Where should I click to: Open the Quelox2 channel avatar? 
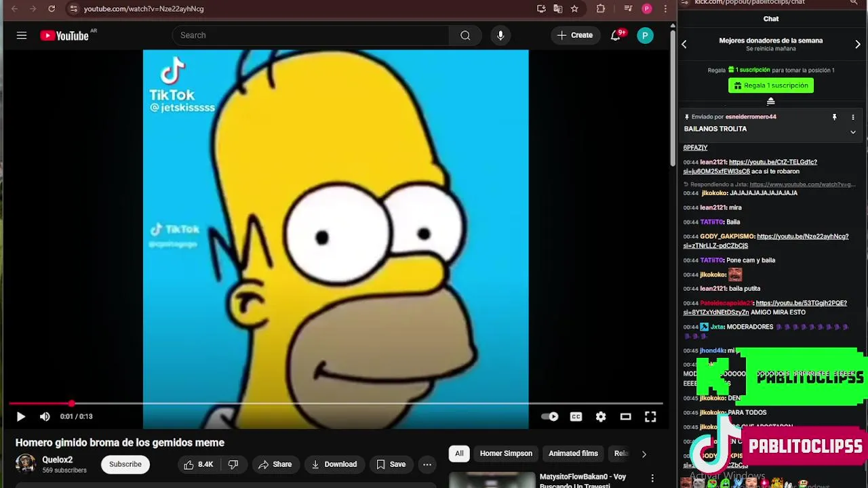pos(26,464)
